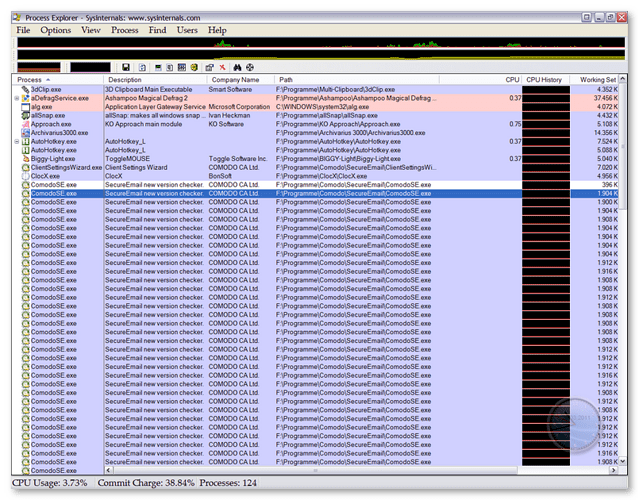
Task: Click the Approach.exe process icon
Action: 26,124
